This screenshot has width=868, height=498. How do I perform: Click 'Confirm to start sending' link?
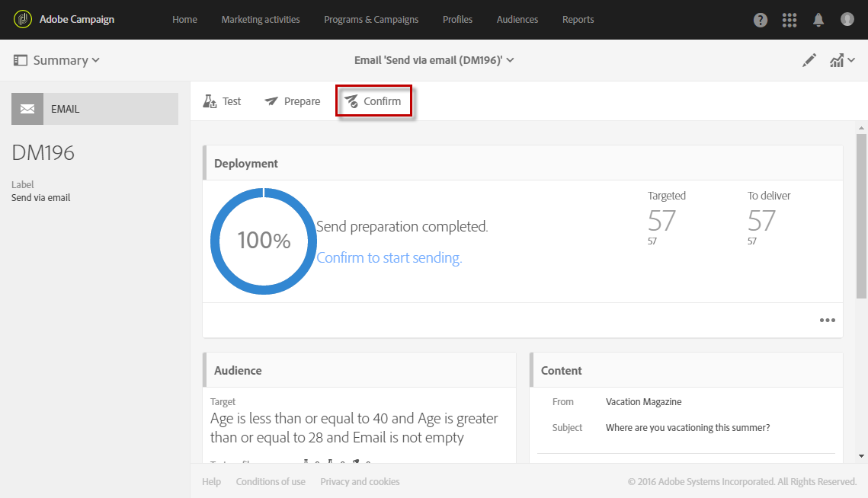(389, 258)
